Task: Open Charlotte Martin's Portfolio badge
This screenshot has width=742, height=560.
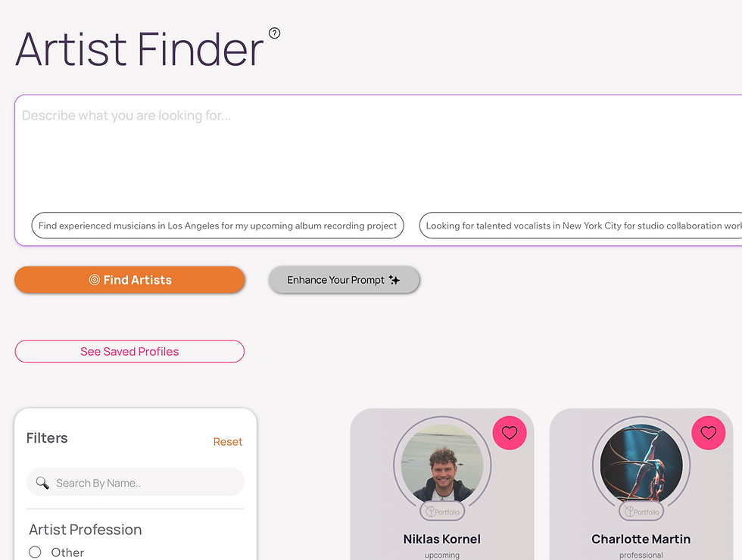Action: click(641, 512)
